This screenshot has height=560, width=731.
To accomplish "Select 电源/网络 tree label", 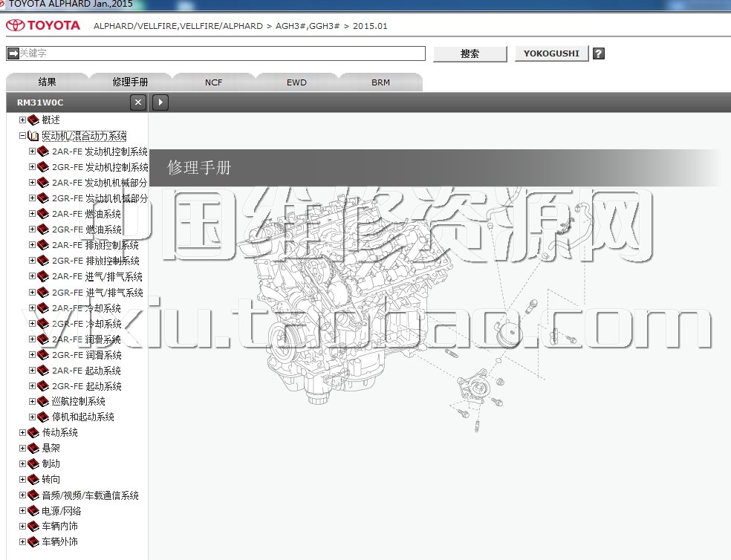I will (x=62, y=511).
